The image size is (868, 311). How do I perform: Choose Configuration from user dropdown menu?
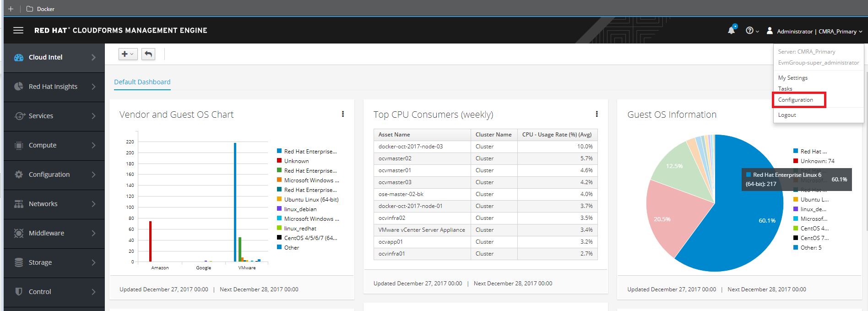pos(795,100)
